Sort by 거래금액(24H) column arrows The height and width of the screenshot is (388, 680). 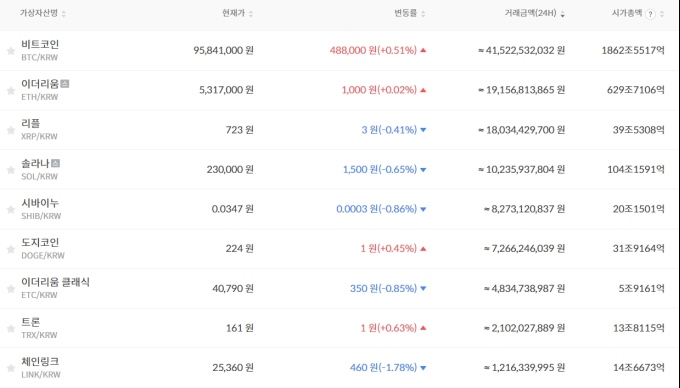pyautogui.click(x=562, y=14)
